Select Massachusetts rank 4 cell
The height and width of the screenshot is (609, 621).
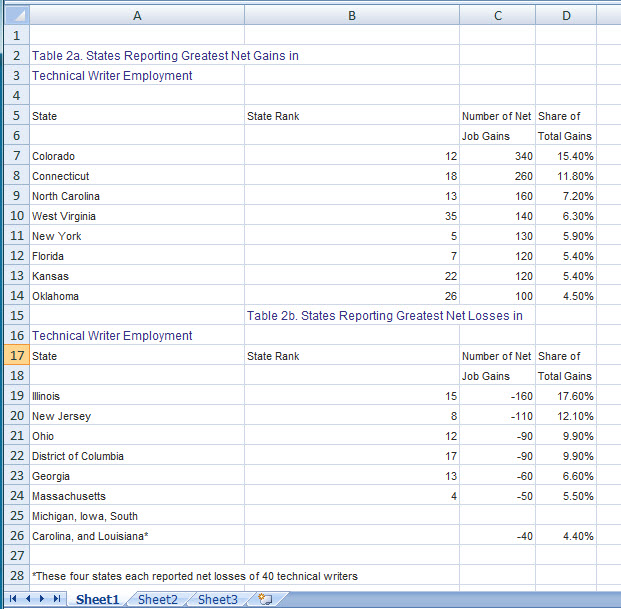(x=352, y=495)
